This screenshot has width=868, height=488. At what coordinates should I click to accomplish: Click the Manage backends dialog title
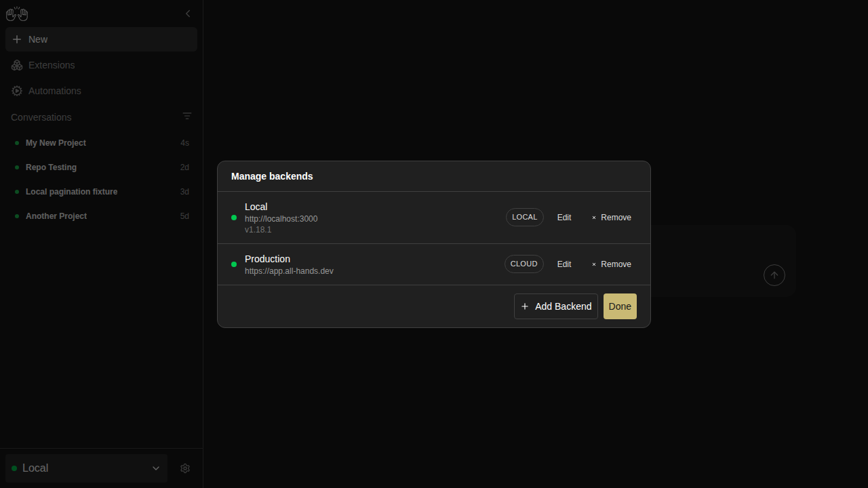(272, 176)
